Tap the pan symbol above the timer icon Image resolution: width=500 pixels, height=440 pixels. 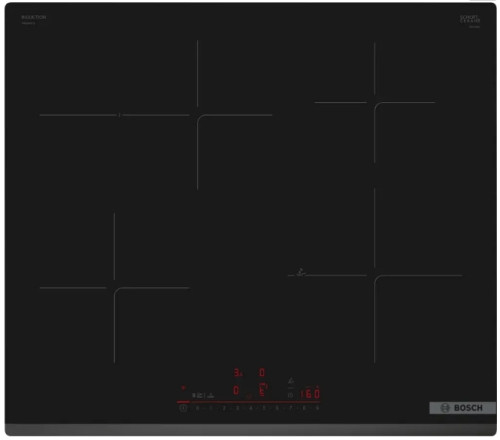coord(291,381)
